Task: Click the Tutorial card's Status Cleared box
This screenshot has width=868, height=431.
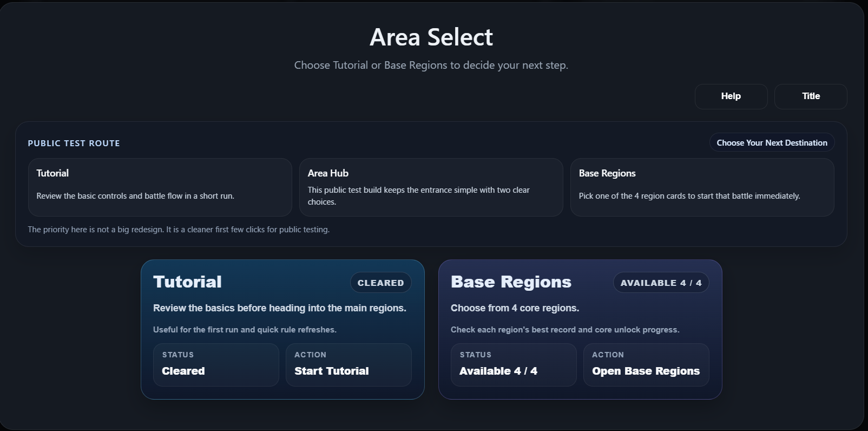Action: [x=216, y=364]
